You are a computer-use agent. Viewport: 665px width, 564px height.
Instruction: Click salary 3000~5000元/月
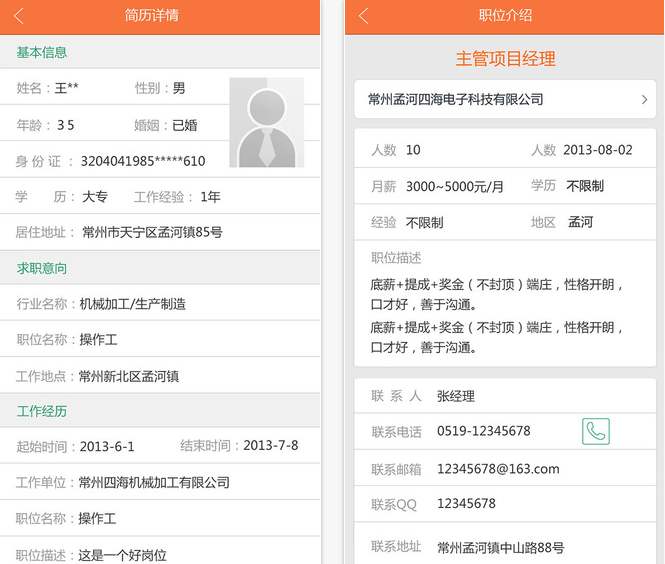point(455,187)
